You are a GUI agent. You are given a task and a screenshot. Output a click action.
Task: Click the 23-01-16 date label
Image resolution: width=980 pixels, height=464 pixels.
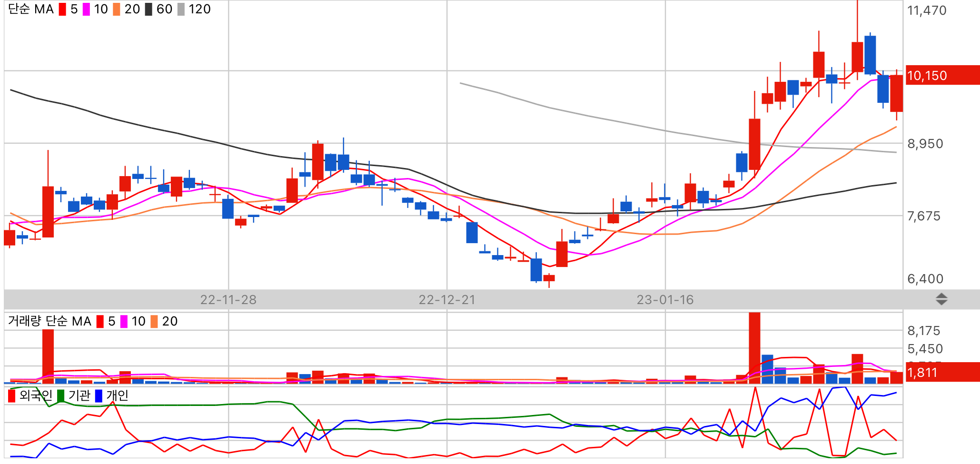click(665, 300)
